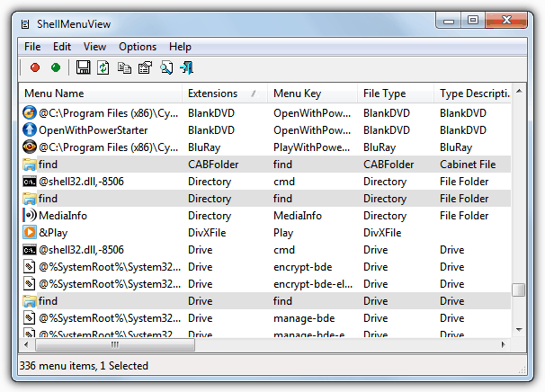Click the Copy Selected Items icon
The width and height of the screenshot is (545, 392).
tap(124, 67)
